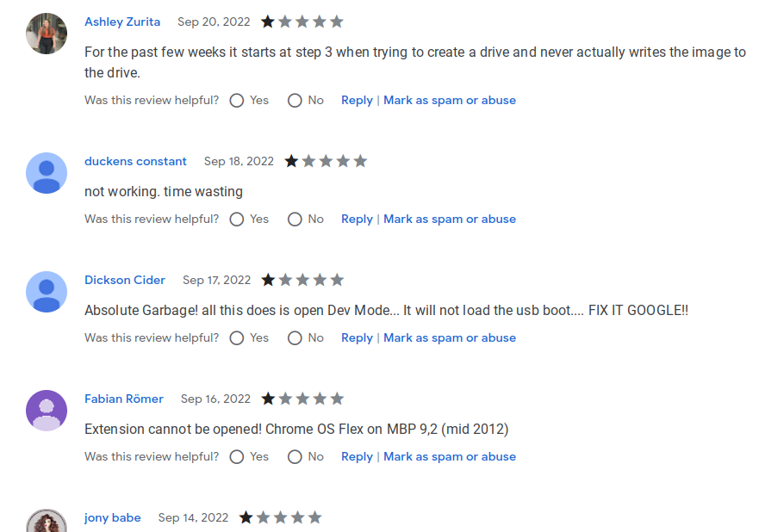Reply to Dickson Cider's review
765x532 pixels.
pos(357,337)
